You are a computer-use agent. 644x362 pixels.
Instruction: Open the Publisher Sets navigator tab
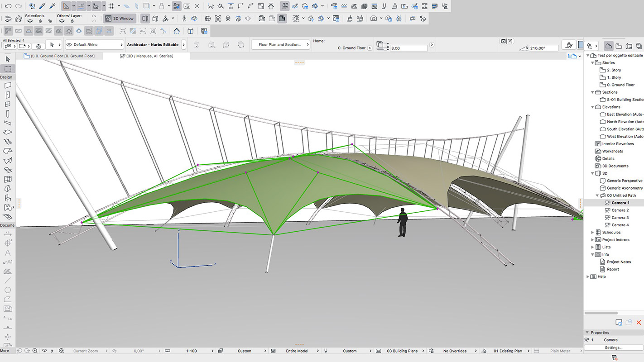(x=639, y=46)
